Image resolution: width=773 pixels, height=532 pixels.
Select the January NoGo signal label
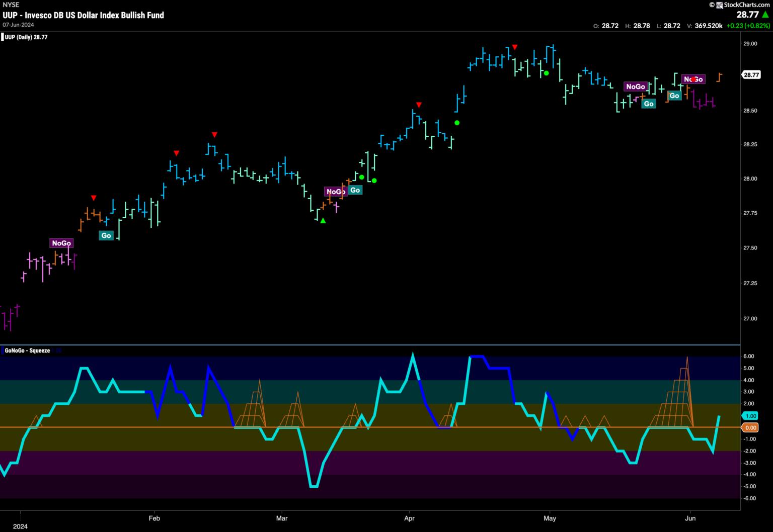61,243
